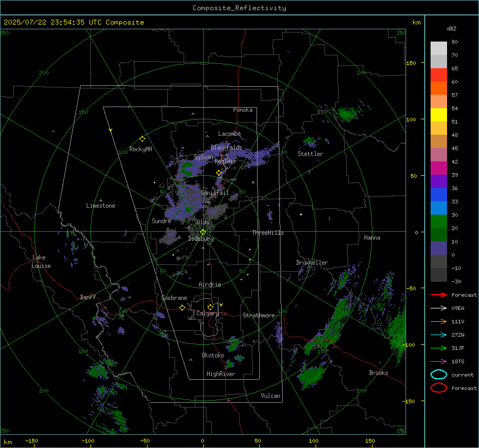The height and width of the screenshot is (448, 479).
Task: Click the Sylvan label on map
Action: click(203, 157)
